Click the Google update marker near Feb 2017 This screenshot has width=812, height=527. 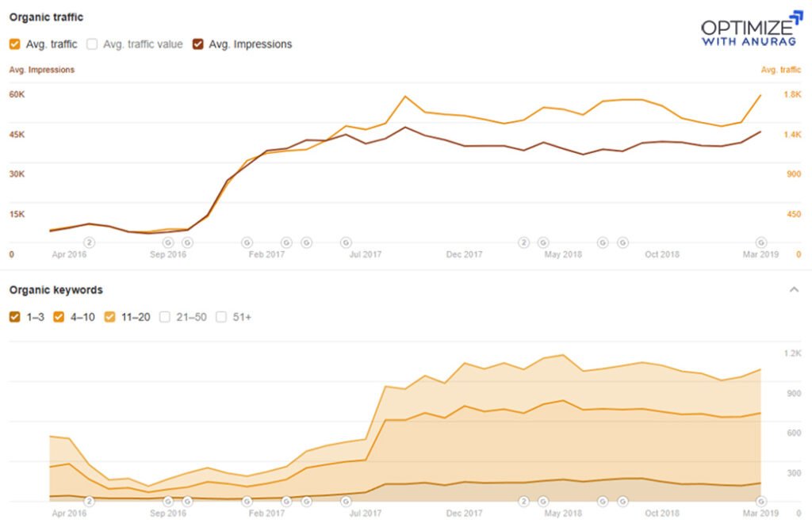[x=247, y=243]
